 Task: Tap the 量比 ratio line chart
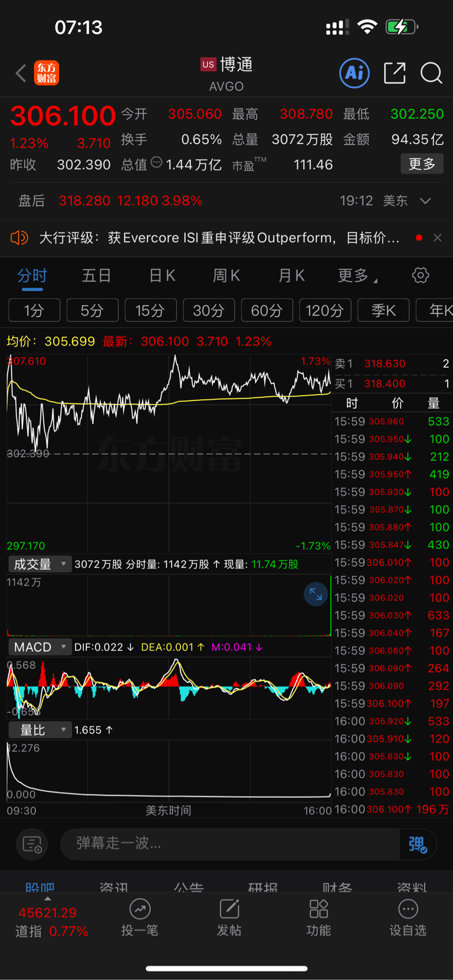click(x=169, y=771)
